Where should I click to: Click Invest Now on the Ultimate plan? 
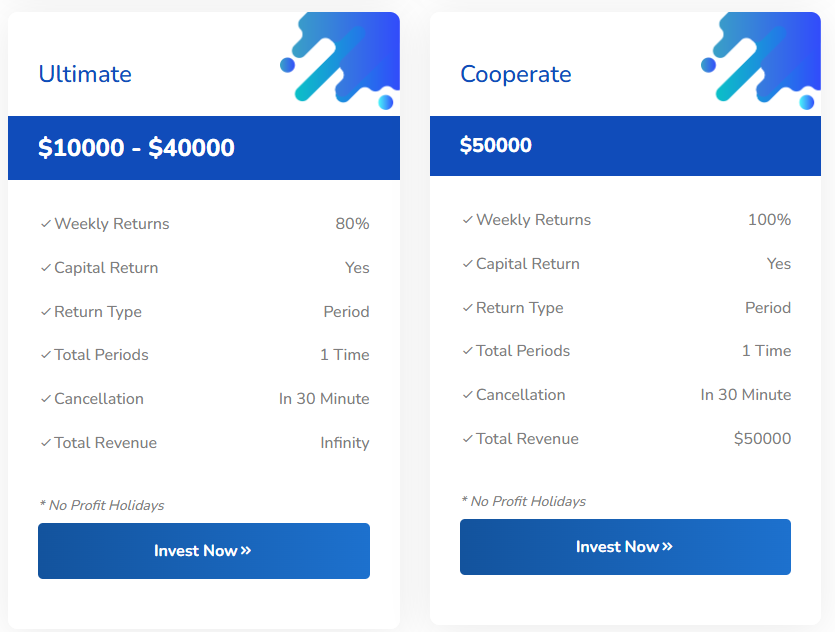[x=204, y=550]
